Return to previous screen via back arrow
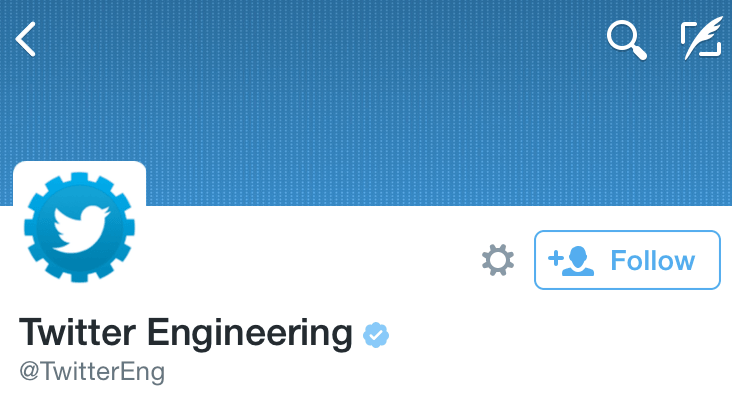 click(x=25, y=39)
